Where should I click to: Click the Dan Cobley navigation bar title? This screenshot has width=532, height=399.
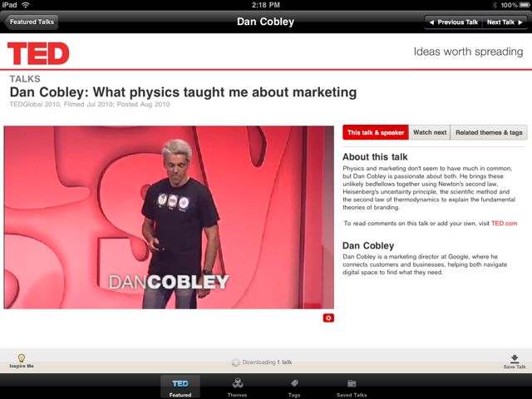pyautogui.click(x=265, y=22)
